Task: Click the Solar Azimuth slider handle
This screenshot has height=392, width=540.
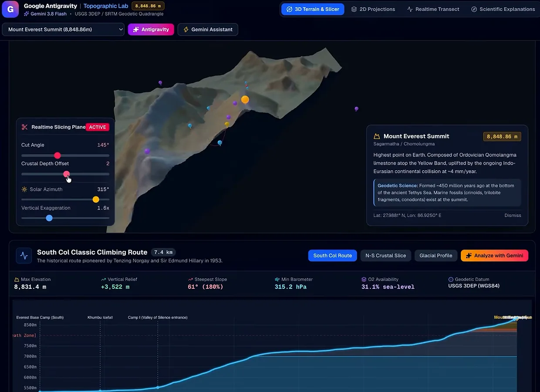Action: 96,199
